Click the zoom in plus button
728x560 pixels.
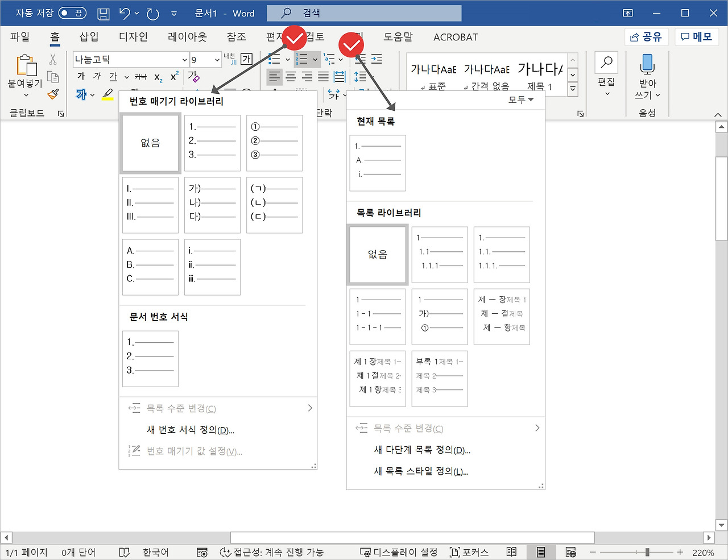pyautogui.click(x=680, y=552)
